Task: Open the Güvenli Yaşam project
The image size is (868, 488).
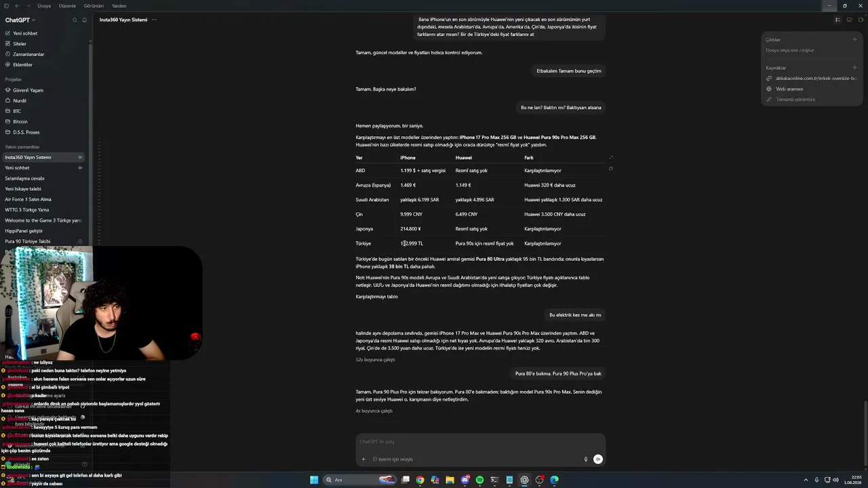Action: pos(44,90)
